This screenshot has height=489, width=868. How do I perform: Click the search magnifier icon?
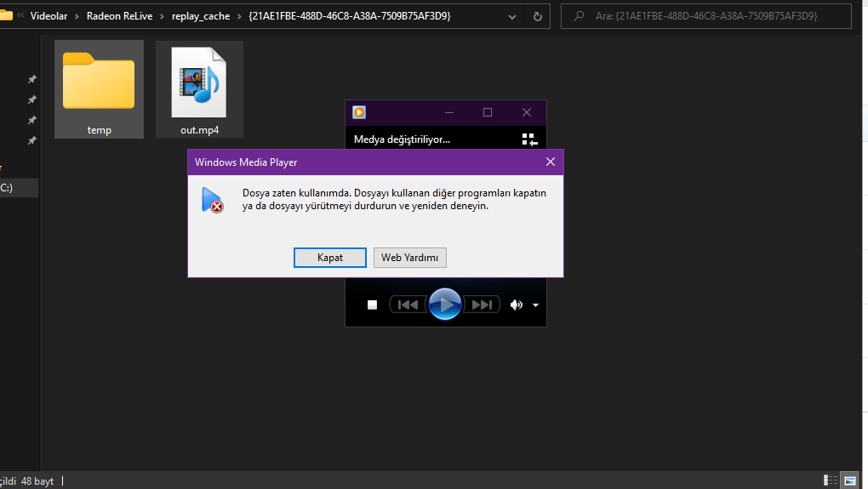pyautogui.click(x=579, y=16)
